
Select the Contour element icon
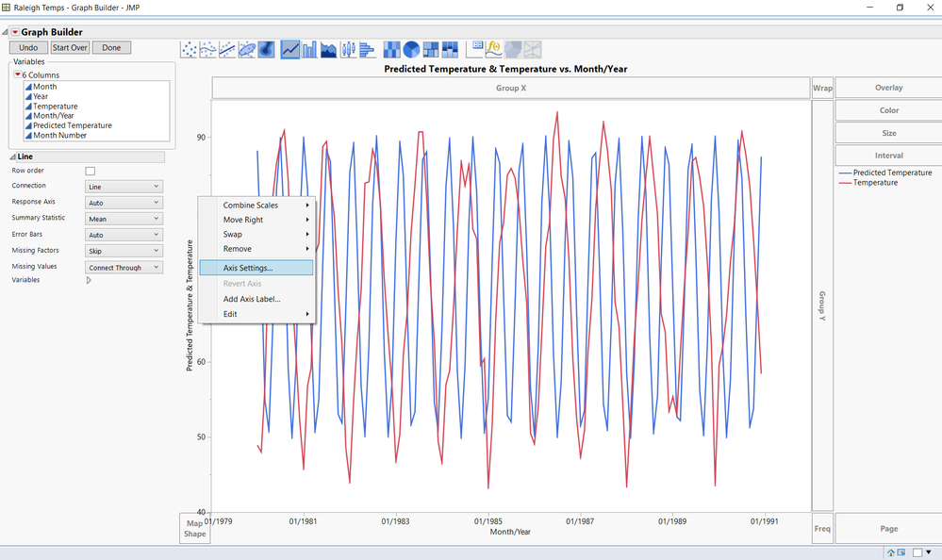(266, 49)
